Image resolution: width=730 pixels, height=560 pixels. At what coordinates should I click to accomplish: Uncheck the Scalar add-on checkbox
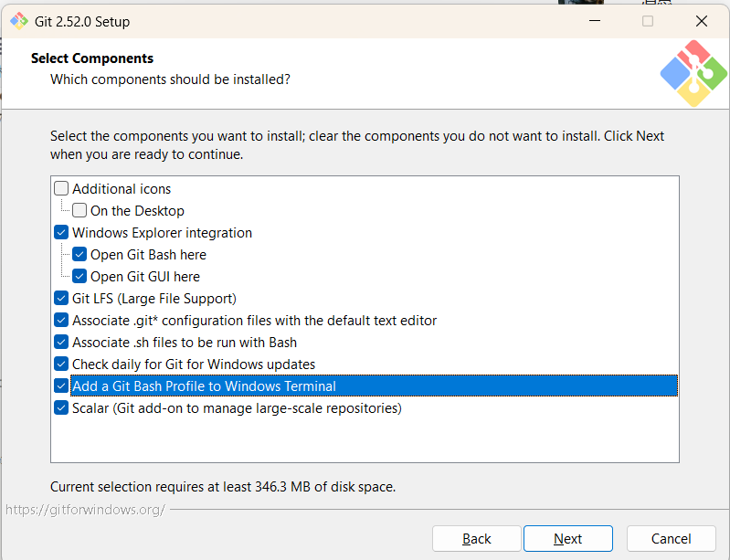[x=61, y=407]
